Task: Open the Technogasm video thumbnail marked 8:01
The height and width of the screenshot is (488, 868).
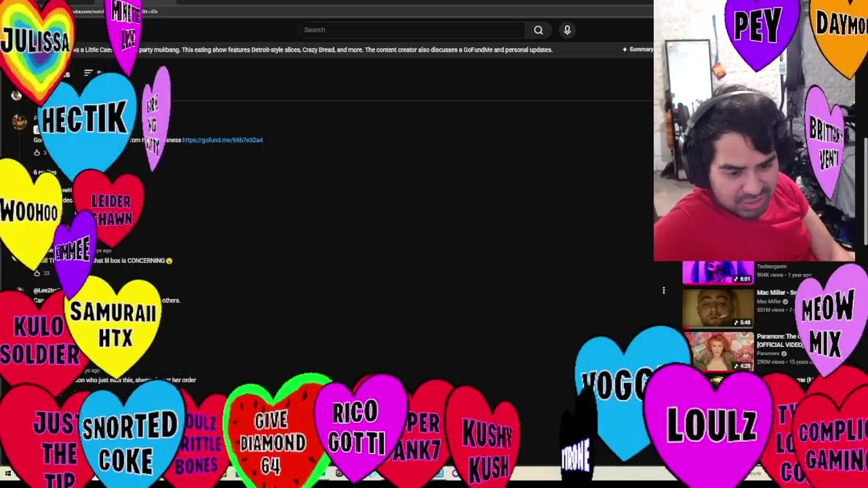Action: [x=717, y=272]
